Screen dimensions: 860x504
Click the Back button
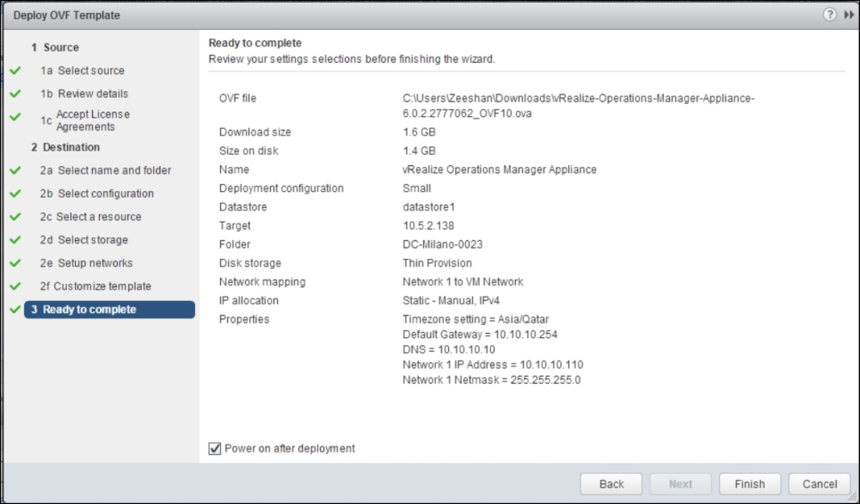[x=611, y=484]
